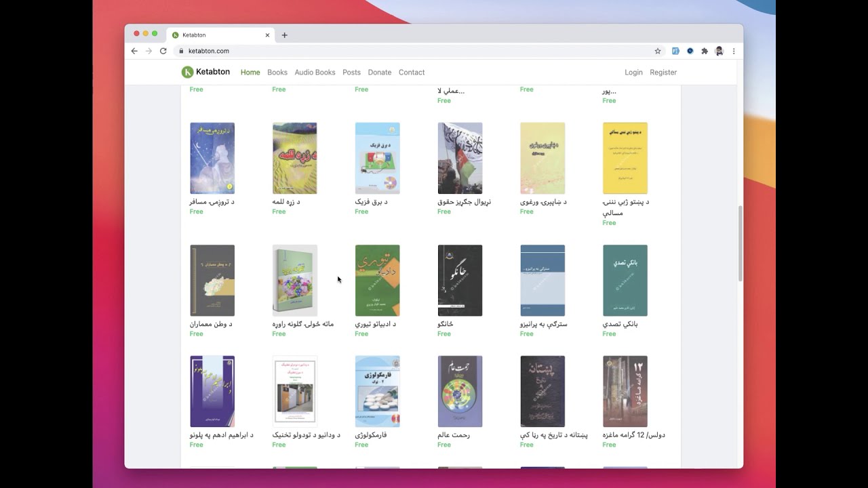The width and height of the screenshot is (868, 488).
Task: Open a new tab with plus button
Action: pyautogui.click(x=284, y=35)
